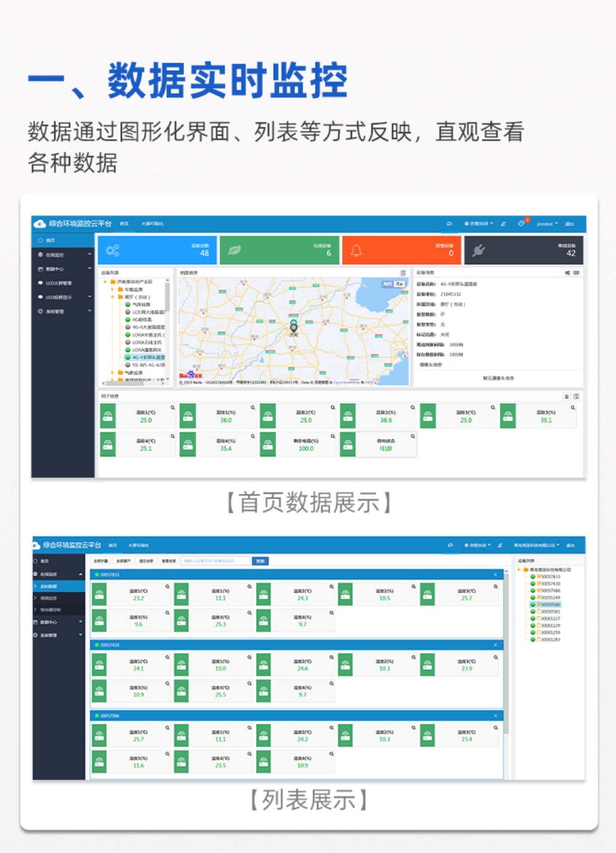Click the plug icon on the dark offline card

478,251
